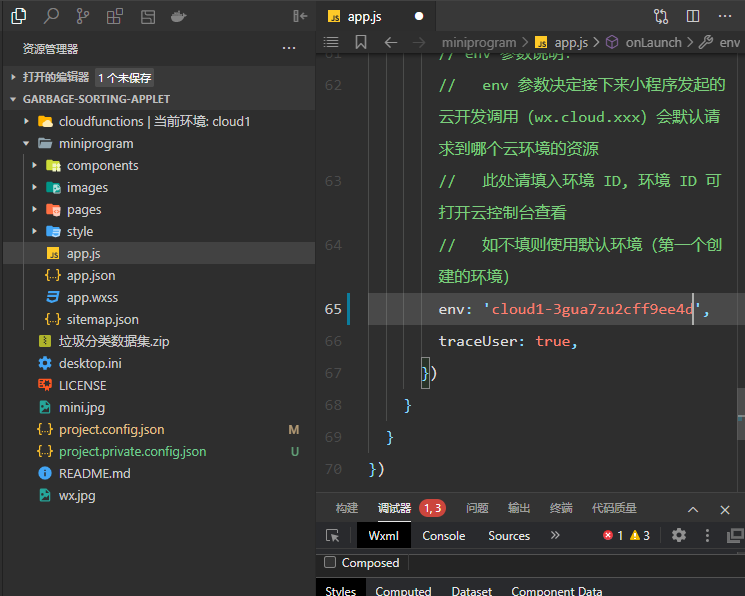
Task: Open the Component Data sub-tab
Action: pyautogui.click(x=557, y=590)
